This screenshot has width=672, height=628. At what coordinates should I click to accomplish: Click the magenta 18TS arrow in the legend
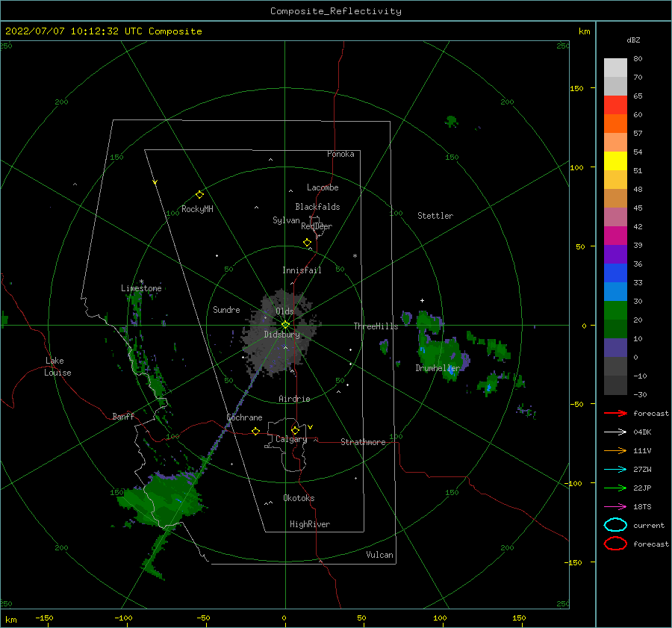click(615, 507)
